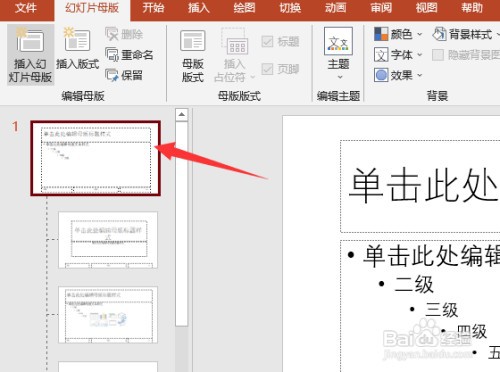Switch to the Home (开始) tab
The height and width of the screenshot is (372, 500).
coord(153,8)
